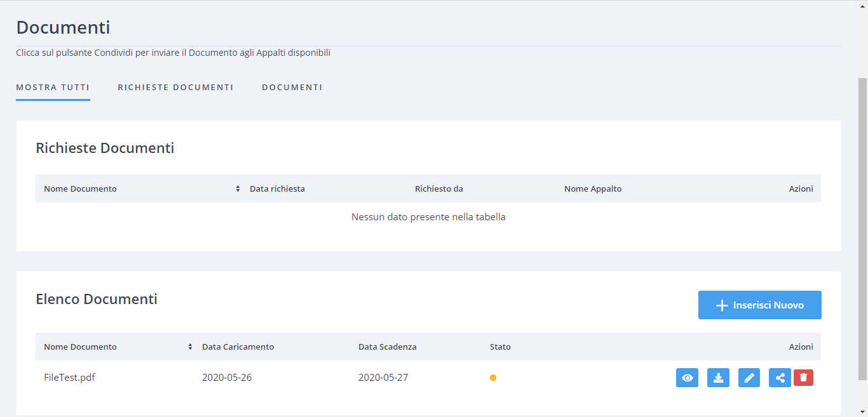
Task: Sort Elenco Documenti by Nome Documento arrows
Action: [190, 347]
